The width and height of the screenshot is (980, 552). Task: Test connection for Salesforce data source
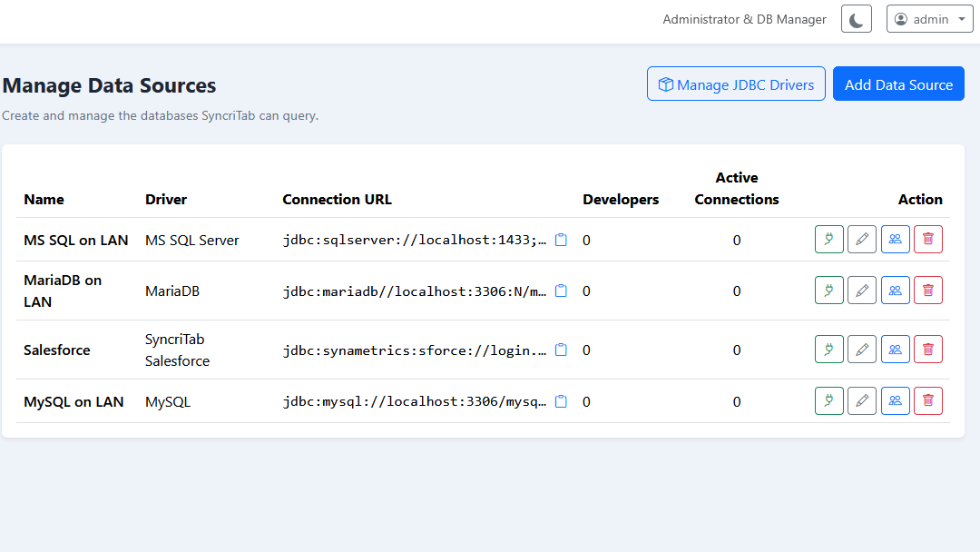coord(828,350)
